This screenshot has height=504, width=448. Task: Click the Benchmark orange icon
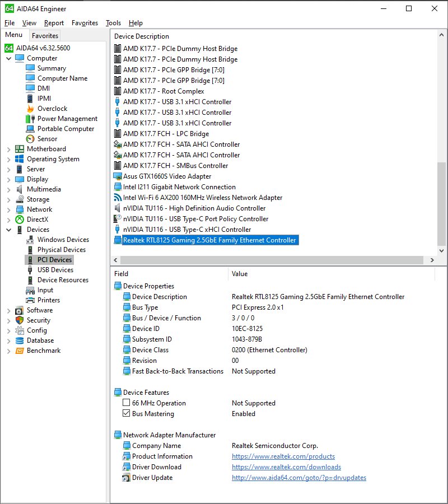pos(20,351)
